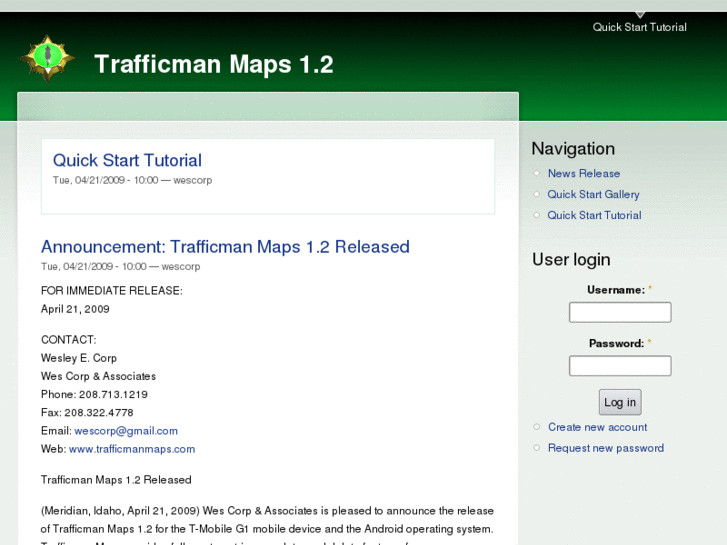This screenshot has width=727, height=545.
Task: Focus the Username input field
Action: (620, 312)
